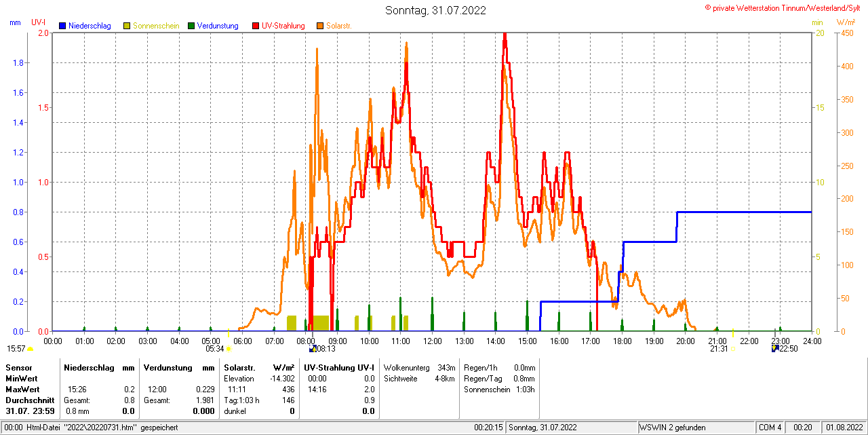Click the Wolkenunterg 343m entry
868x435 pixels.
click(419, 367)
